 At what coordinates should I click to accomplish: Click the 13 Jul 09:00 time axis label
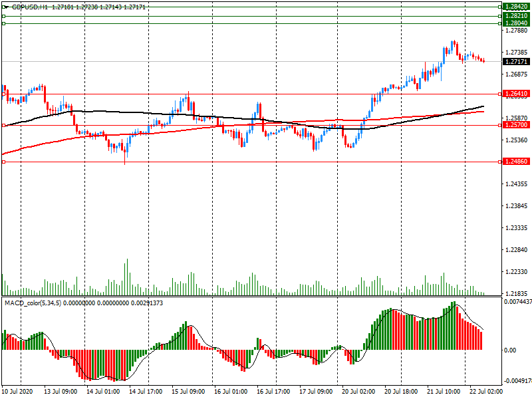(x=61, y=392)
